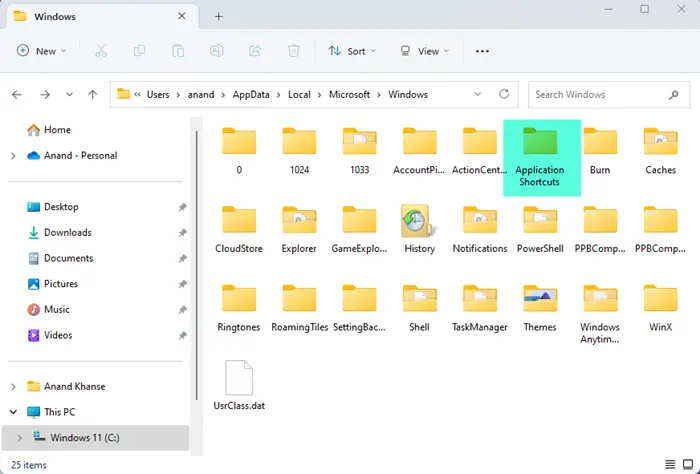Image resolution: width=700 pixels, height=474 pixels.
Task: Expand Anand Khanse tree node
Action: [x=13, y=387]
